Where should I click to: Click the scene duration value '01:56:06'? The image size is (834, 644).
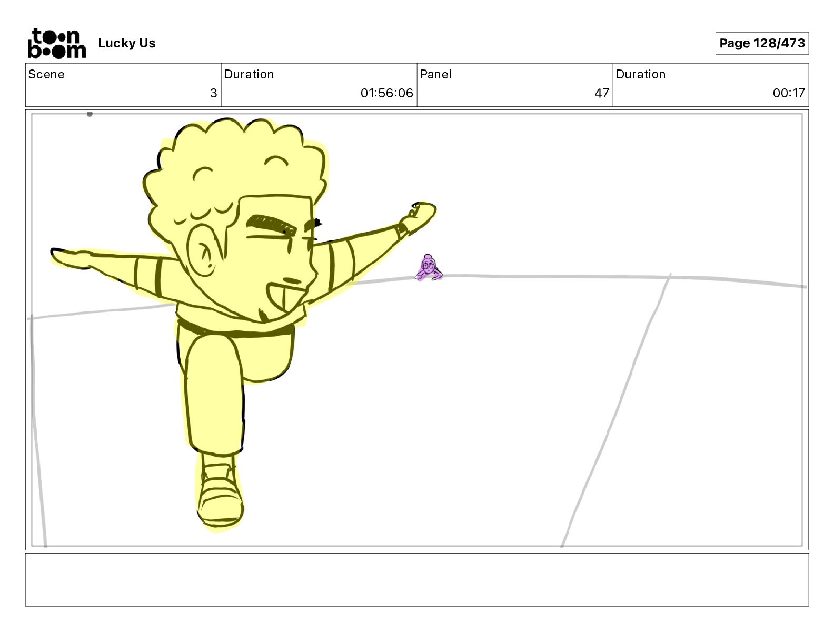[x=387, y=93]
